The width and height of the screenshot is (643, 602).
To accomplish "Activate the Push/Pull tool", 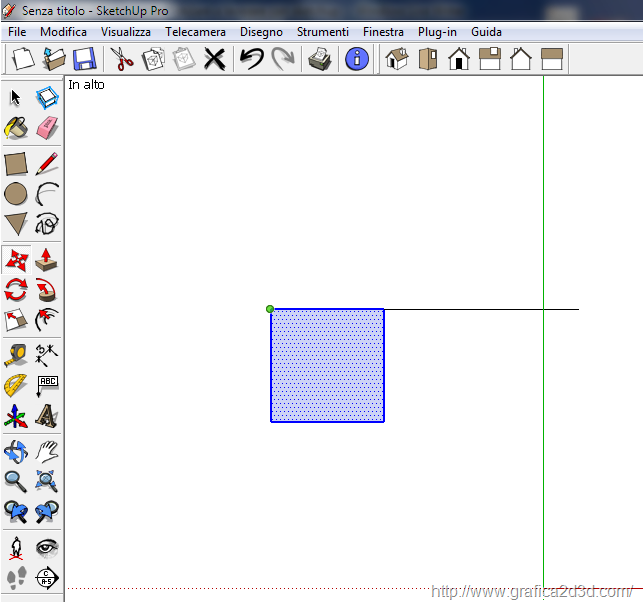I will pos(47,260).
